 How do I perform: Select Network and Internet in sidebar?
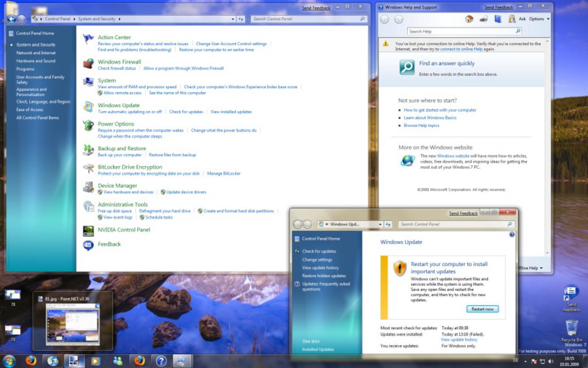click(x=36, y=53)
